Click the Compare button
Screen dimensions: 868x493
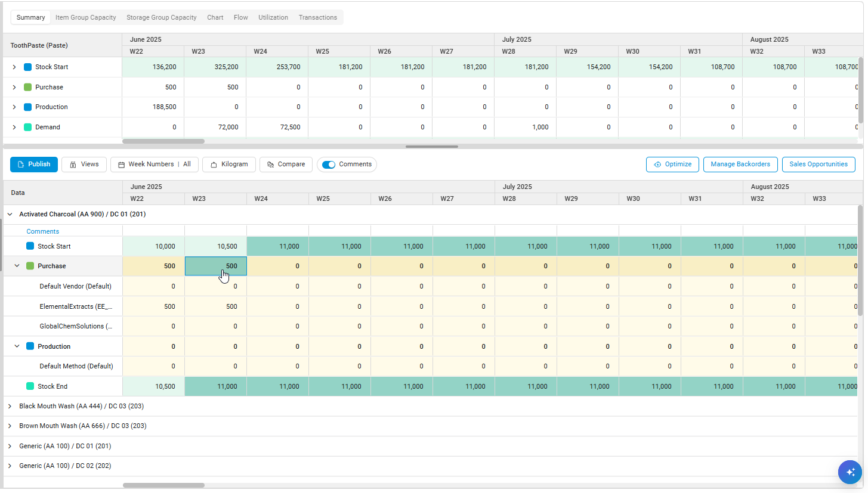click(x=286, y=165)
